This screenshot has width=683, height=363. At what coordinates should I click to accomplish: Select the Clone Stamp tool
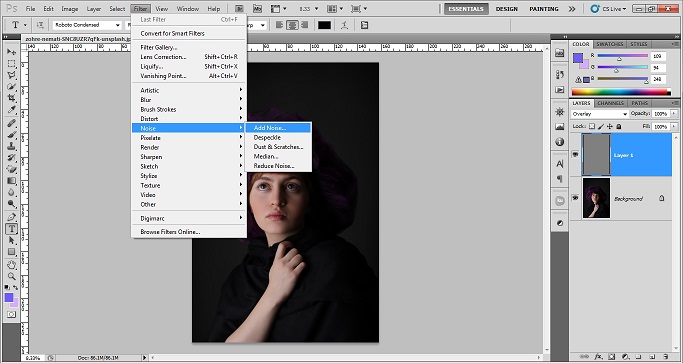tap(11, 146)
